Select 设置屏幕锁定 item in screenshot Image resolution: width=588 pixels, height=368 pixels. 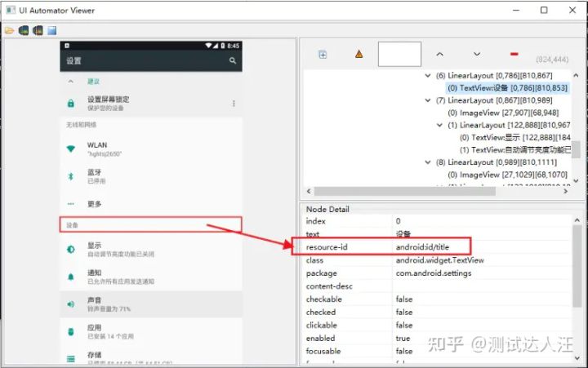point(151,104)
